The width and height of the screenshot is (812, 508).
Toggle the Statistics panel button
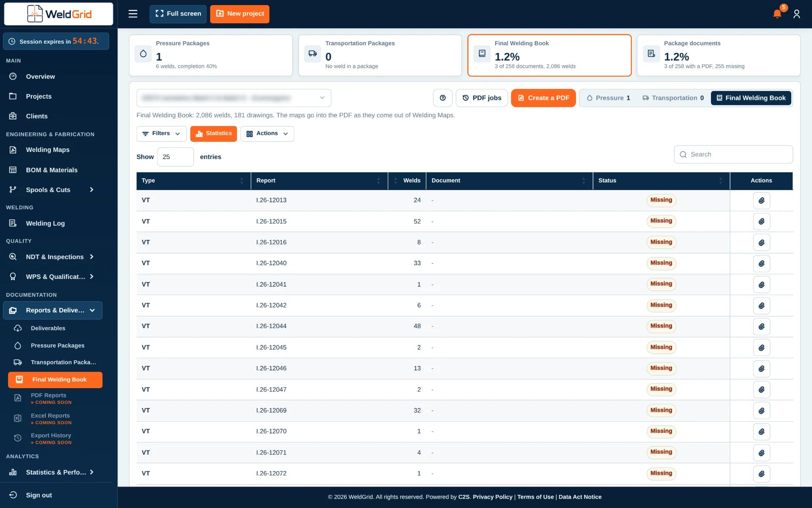pos(213,134)
